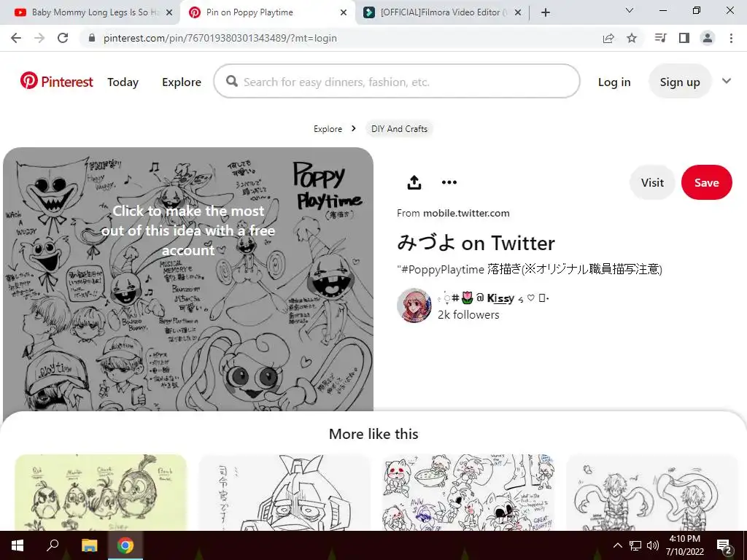
Task: Open File Explorer from taskbar
Action: click(89, 545)
